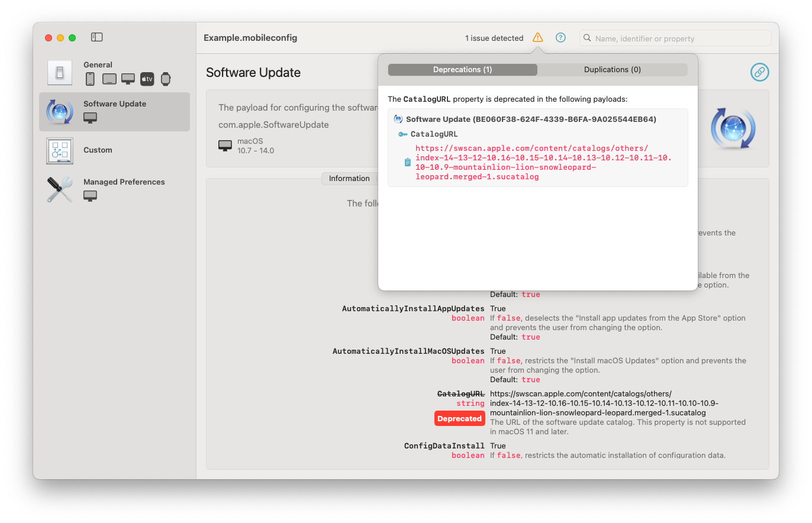
Task: Click the Software Update page heading
Action: pyautogui.click(x=253, y=73)
